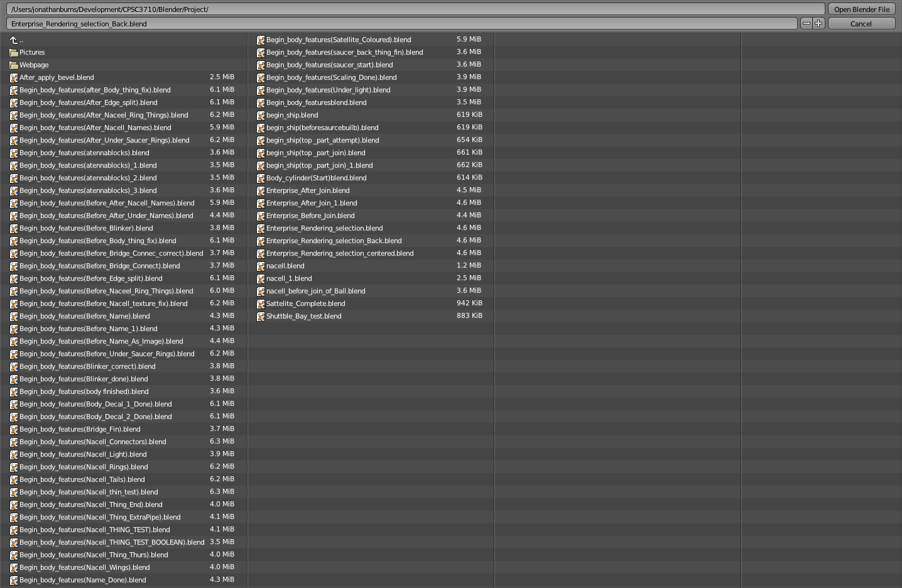
Task: Select the icon for Enterprise_Rendering_selection_centered.blend
Action: pyautogui.click(x=260, y=253)
